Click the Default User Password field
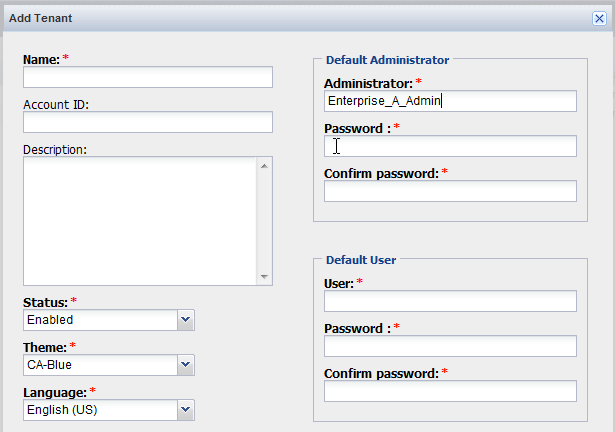Screen dimensions: 615x432 450,346
